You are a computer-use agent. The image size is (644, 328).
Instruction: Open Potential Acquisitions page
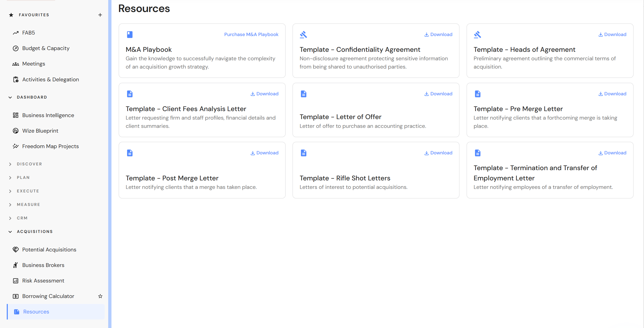[x=49, y=250]
